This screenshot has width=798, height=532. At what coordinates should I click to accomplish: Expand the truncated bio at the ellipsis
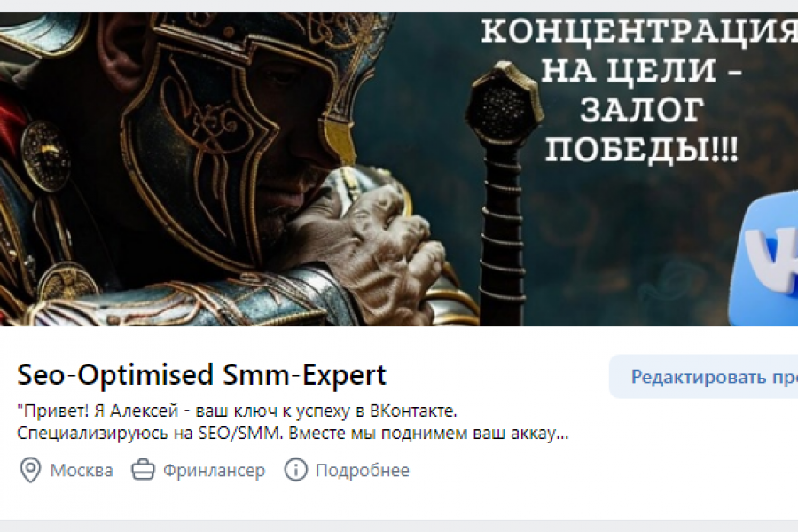[x=562, y=434]
